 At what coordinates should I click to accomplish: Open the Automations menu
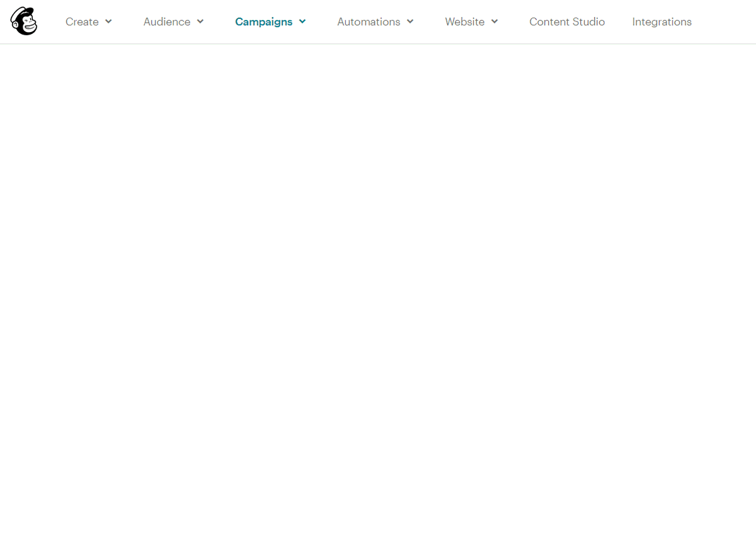(x=369, y=21)
